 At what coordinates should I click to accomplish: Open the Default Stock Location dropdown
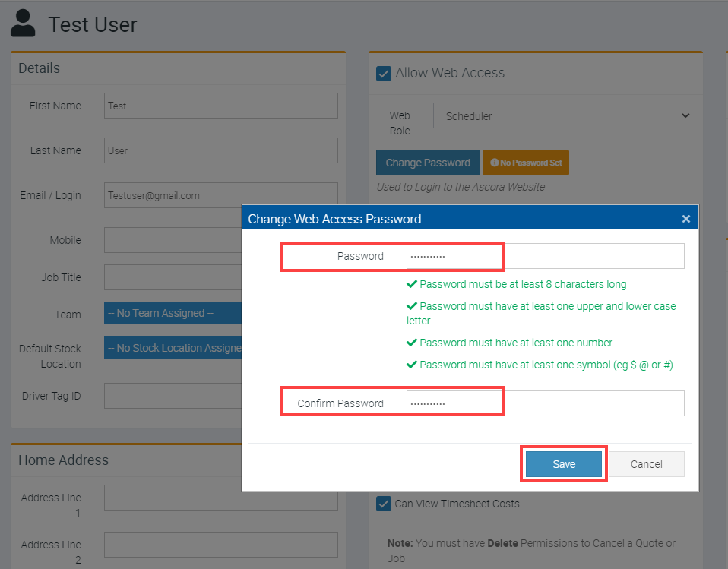pyautogui.click(x=172, y=348)
